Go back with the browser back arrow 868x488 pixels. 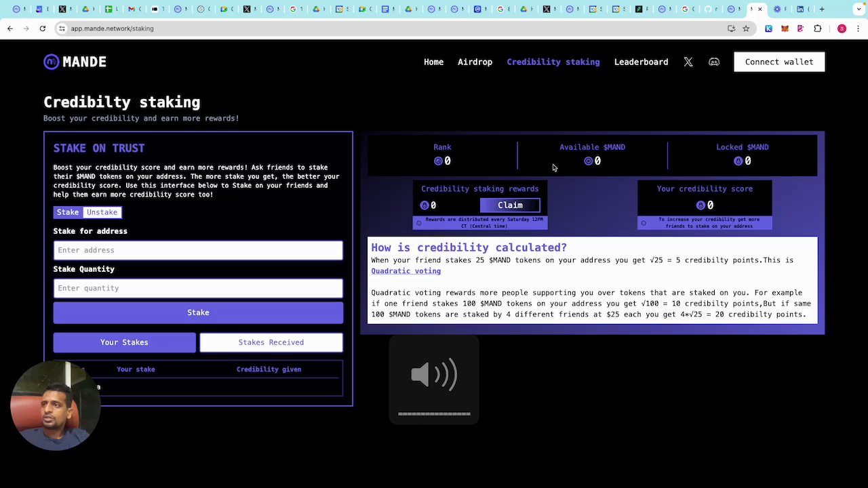coord(9,28)
